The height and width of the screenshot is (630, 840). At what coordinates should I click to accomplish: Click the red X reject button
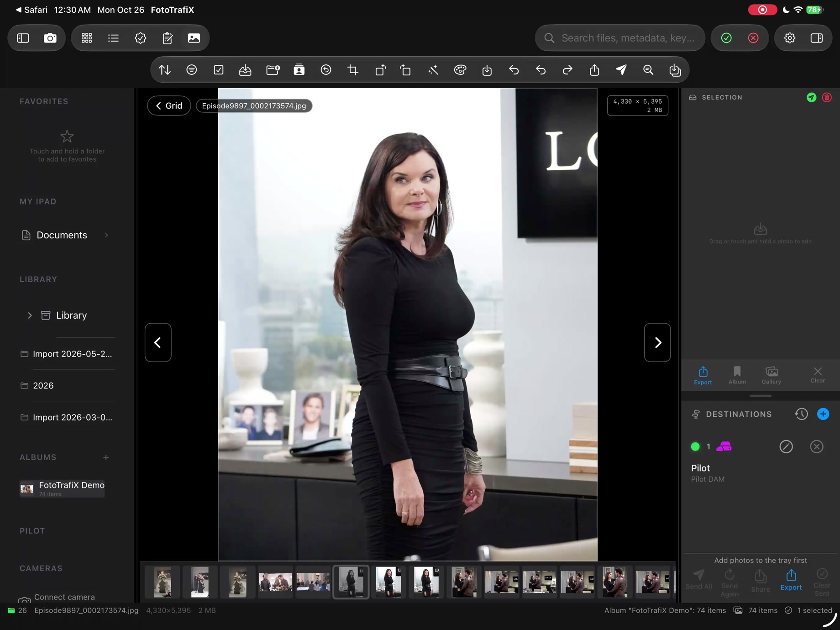click(753, 38)
